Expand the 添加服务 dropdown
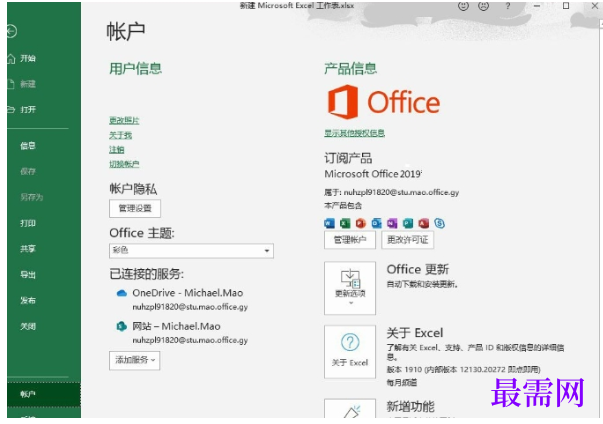This screenshot has height=424, width=603. click(134, 360)
